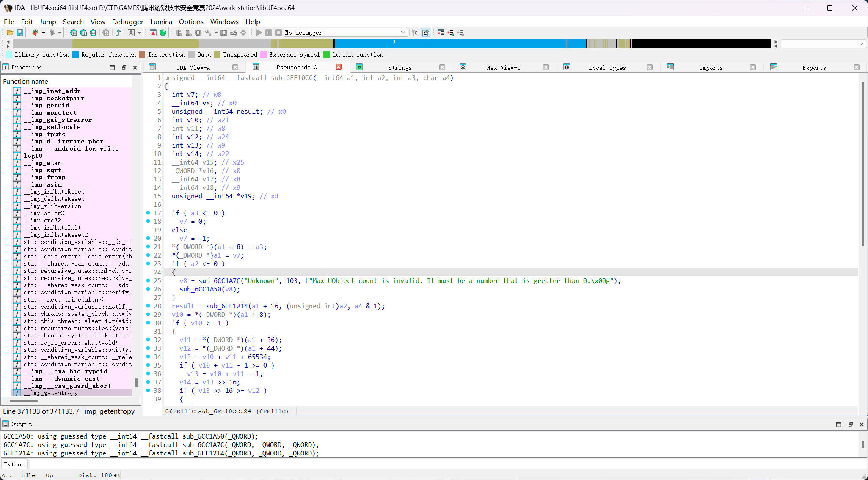This screenshot has height=480, width=868.
Task: Open the jump forward history dropdown arrow
Action: point(60,33)
